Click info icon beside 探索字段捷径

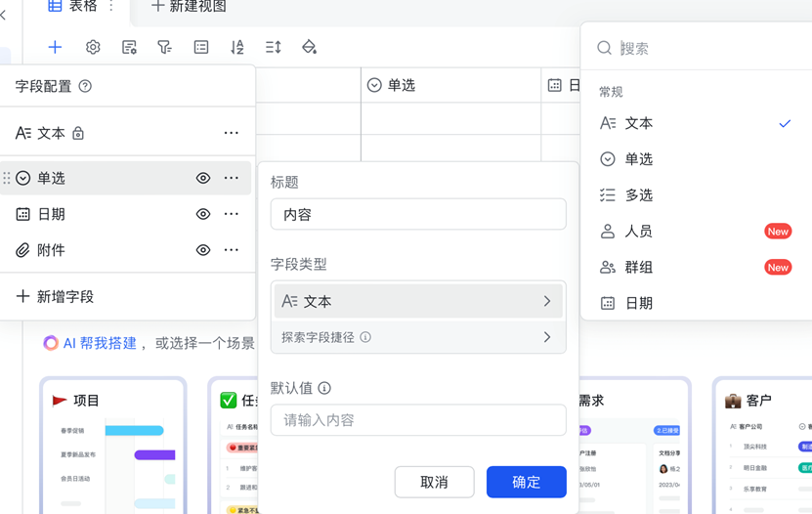point(365,337)
